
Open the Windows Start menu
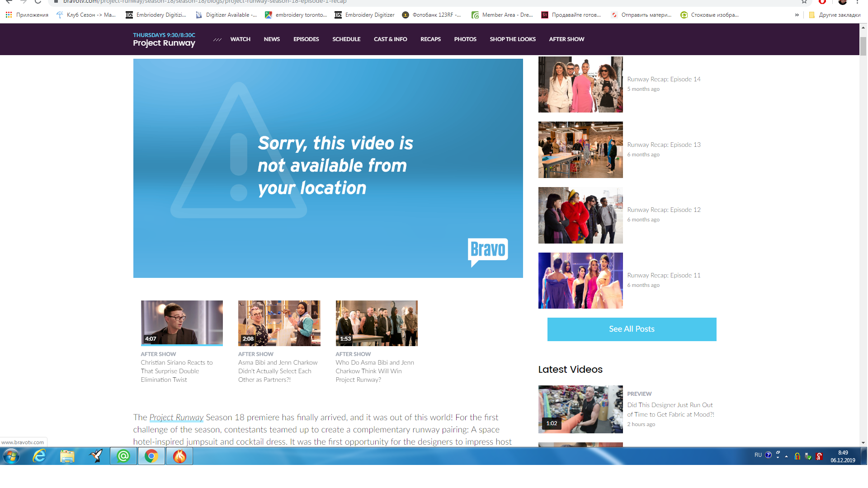[x=11, y=456]
